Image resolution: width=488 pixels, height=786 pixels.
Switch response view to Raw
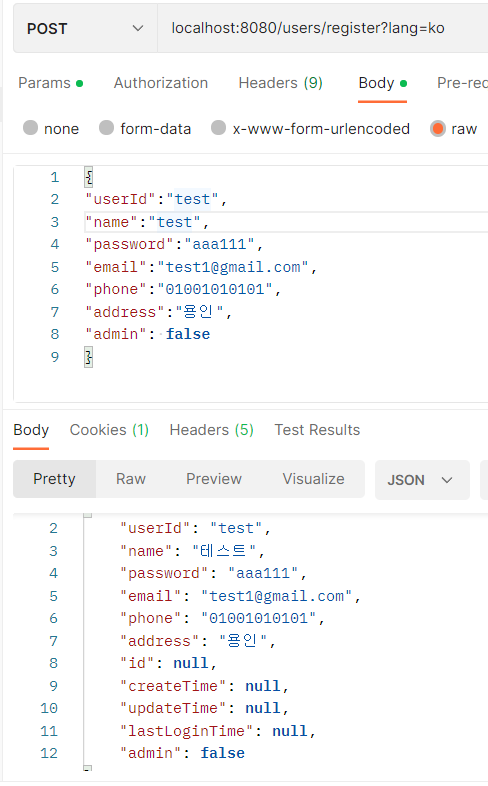131,479
